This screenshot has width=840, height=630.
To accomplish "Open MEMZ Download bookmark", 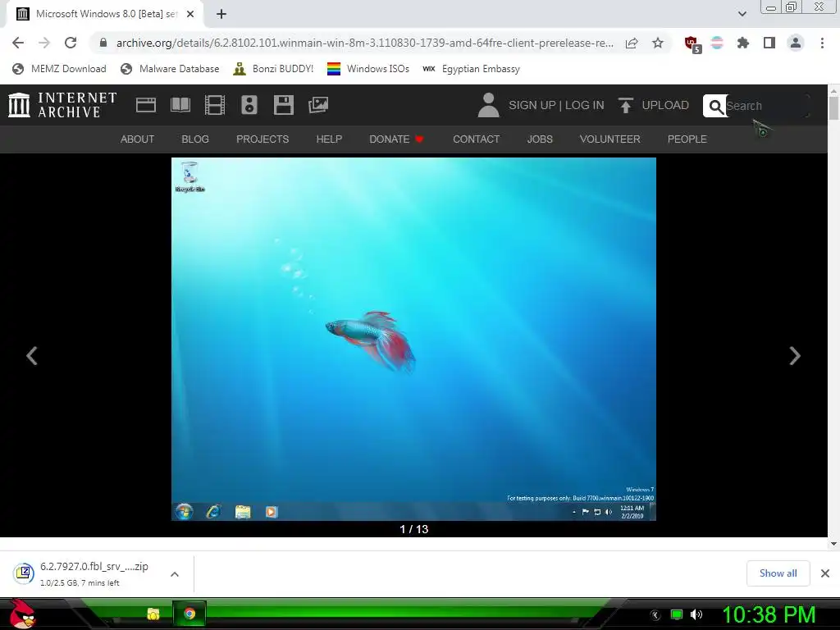I will pyautogui.click(x=59, y=69).
